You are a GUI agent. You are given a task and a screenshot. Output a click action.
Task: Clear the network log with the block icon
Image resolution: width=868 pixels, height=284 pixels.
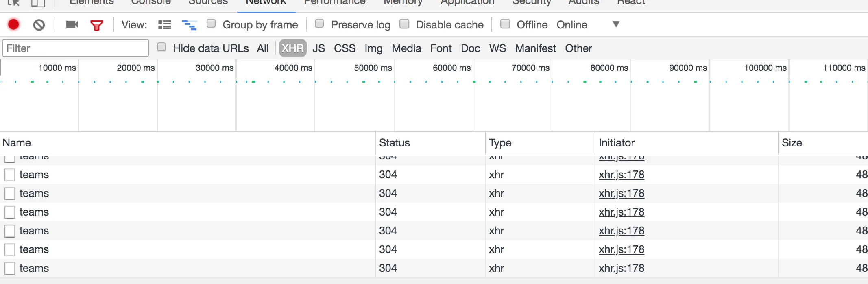coord(39,25)
